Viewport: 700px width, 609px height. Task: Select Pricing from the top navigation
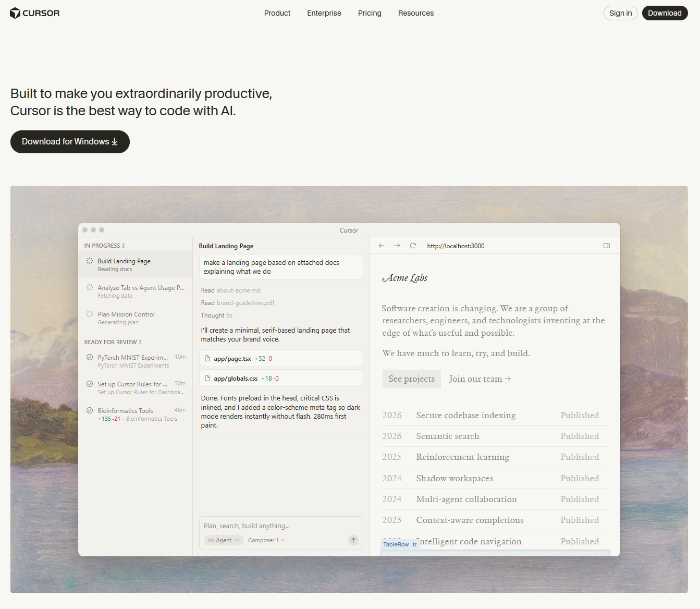pos(370,13)
